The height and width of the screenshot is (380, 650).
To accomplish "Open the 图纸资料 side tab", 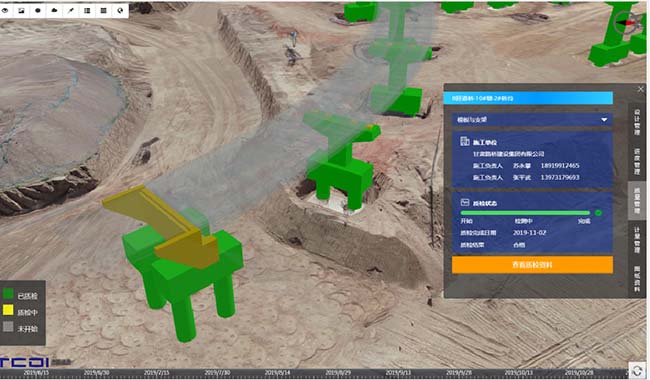I will [637, 278].
